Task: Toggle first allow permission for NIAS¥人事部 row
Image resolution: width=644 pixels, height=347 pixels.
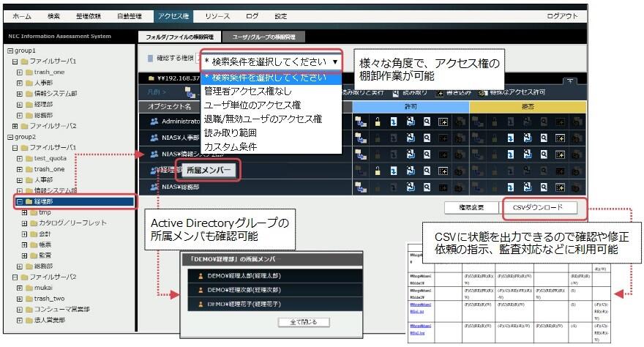Action: [x=361, y=138]
